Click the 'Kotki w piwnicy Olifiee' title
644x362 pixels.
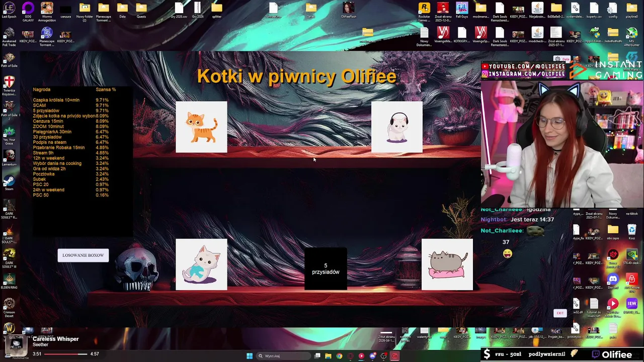pos(296,76)
